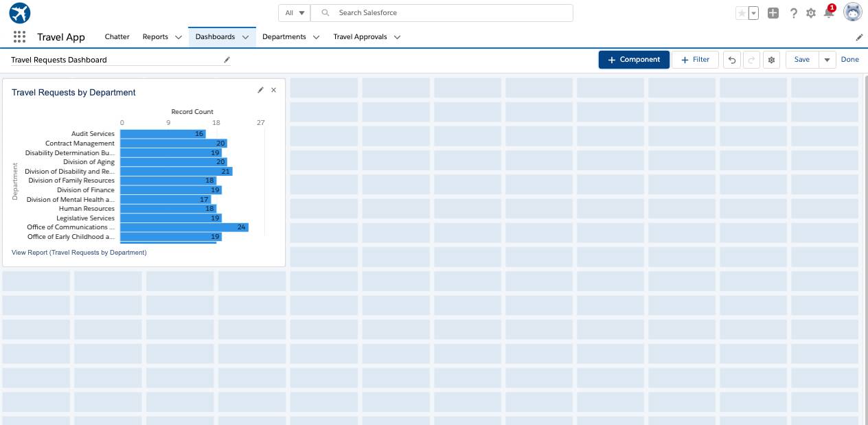Switch to the Chatter tab

pyautogui.click(x=117, y=37)
